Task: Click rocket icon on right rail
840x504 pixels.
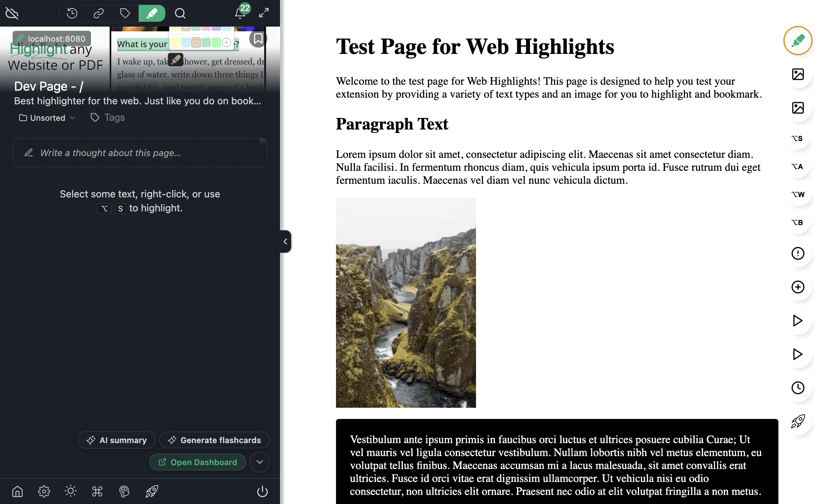Action: (x=798, y=421)
